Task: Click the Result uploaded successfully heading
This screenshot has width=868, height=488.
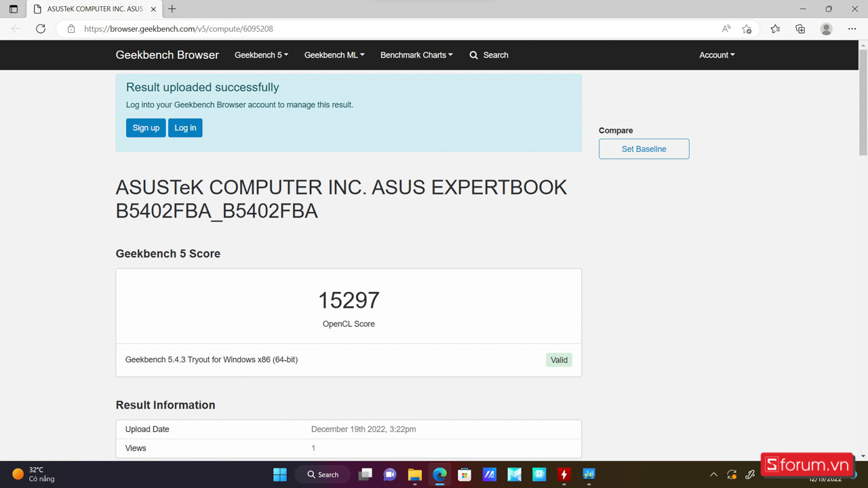Action: pos(202,87)
